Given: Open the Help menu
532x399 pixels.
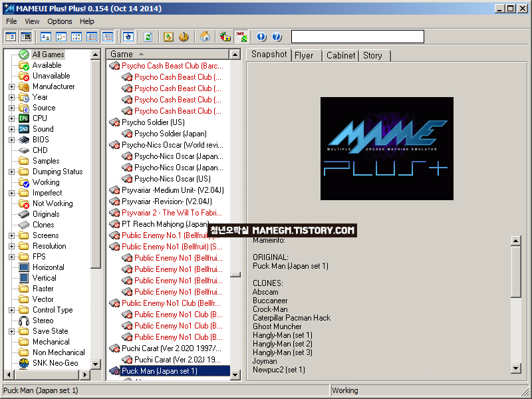Looking at the screenshot, I should [x=87, y=21].
